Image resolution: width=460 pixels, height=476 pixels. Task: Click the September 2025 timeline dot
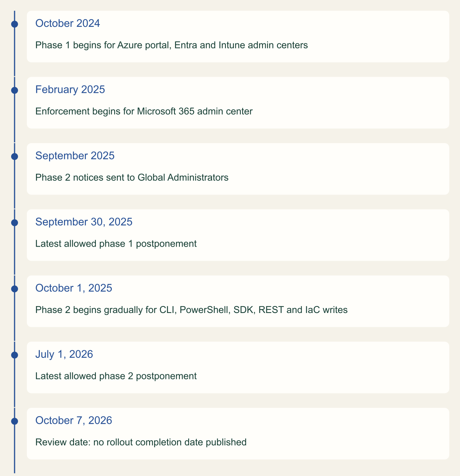pos(15,156)
